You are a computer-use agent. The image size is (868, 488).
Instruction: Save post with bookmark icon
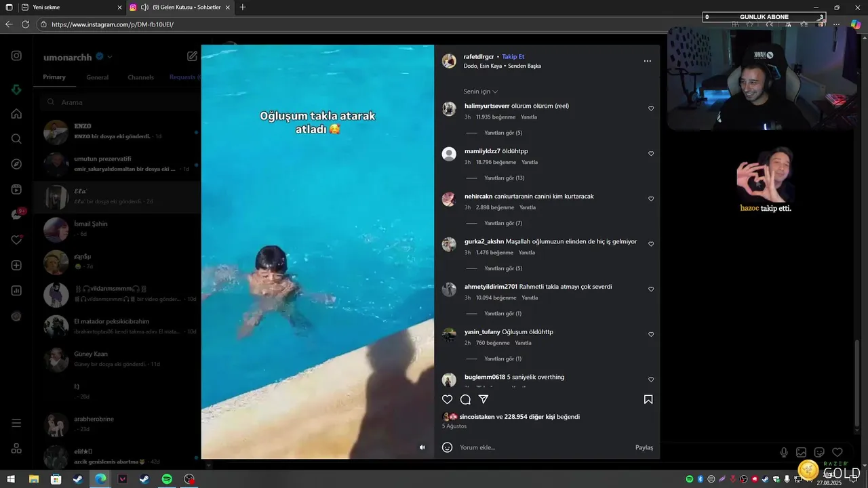648,399
